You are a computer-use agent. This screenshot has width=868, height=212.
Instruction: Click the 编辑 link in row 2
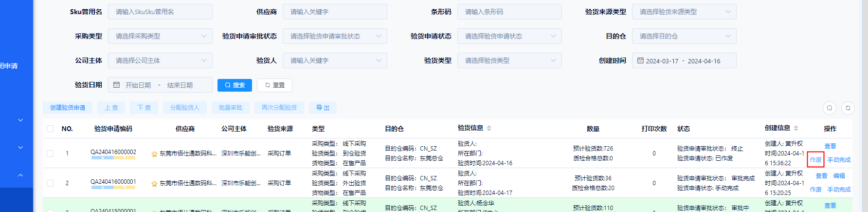pyautogui.click(x=839, y=176)
